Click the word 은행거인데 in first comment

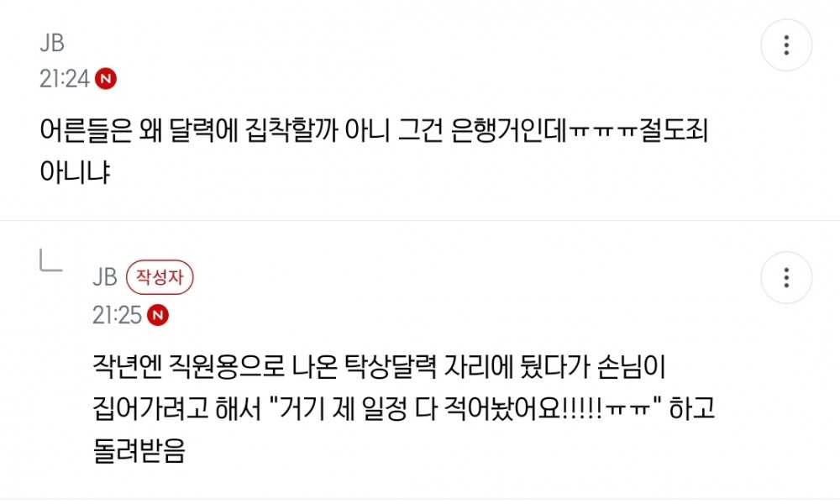point(508,131)
